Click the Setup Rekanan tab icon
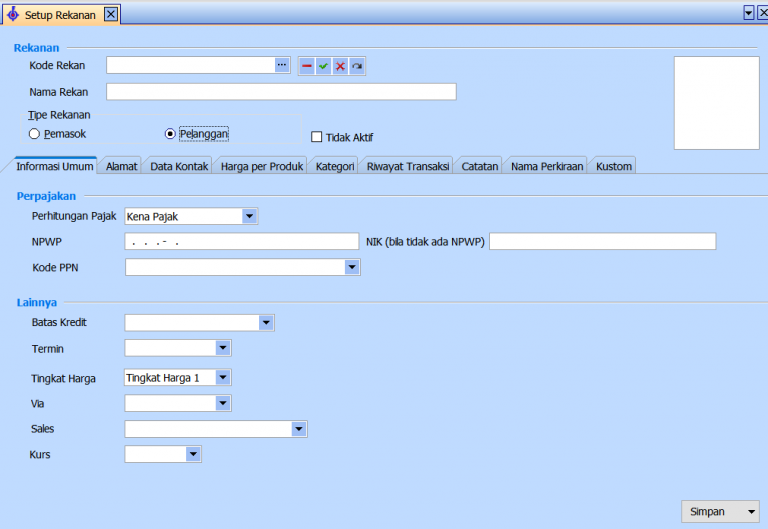 coord(12,13)
